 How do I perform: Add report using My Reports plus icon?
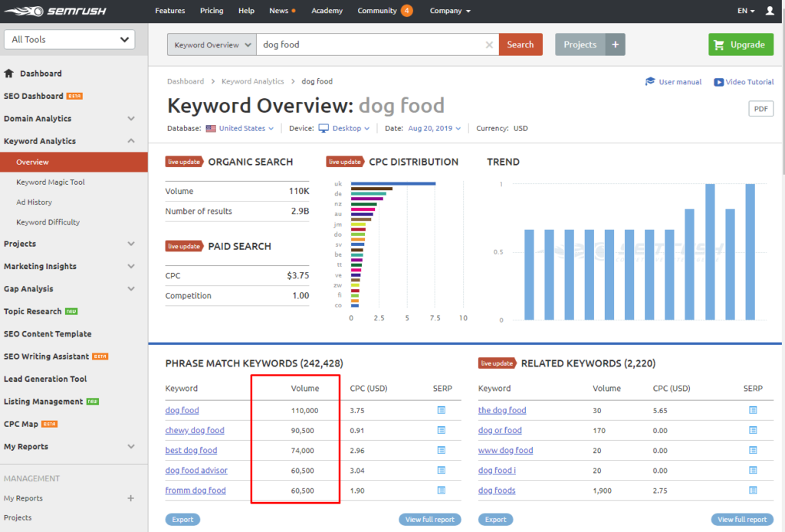(130, 498)
